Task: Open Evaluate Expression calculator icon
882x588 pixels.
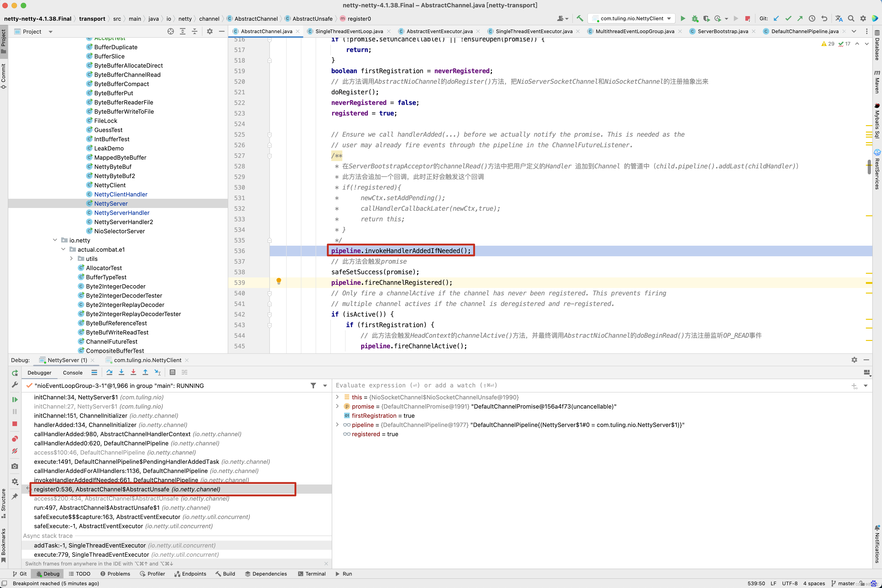Action: click(x=173, y=372)
